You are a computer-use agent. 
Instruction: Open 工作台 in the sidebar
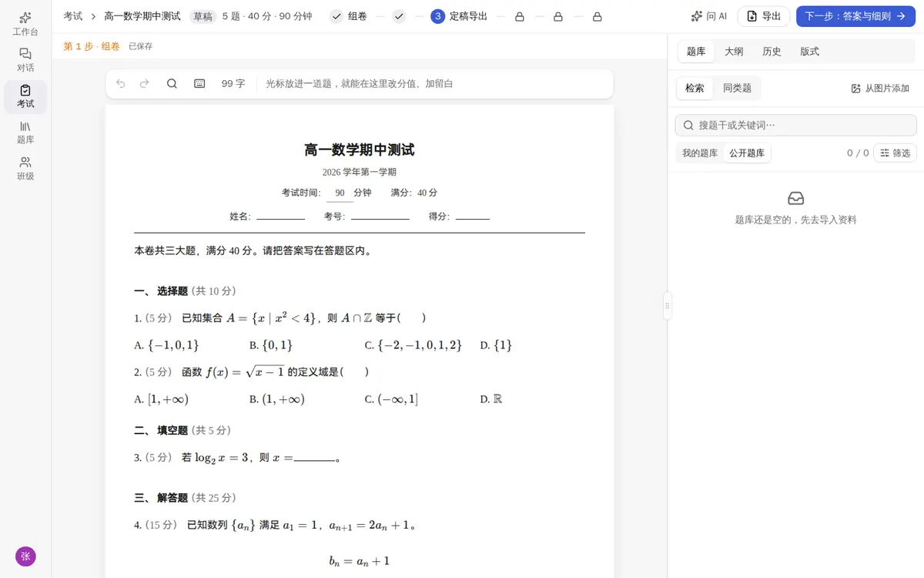tap(25, 25)
